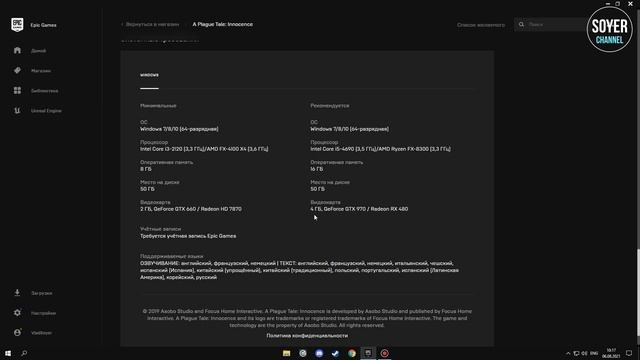The height and width of the screenshot is (360, 640).
Task: Open the volume tray icon
Action: click(x=584, y=353)
